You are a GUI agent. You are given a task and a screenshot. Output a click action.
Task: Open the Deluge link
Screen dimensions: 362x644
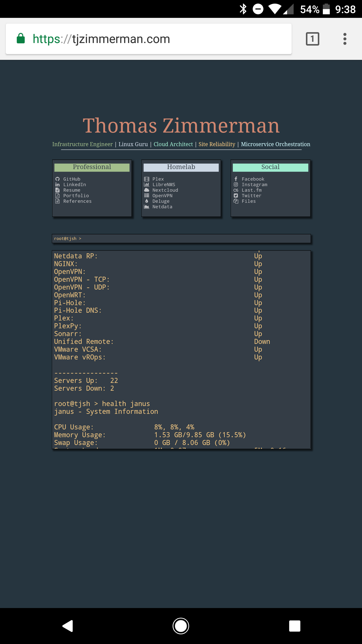161,201
